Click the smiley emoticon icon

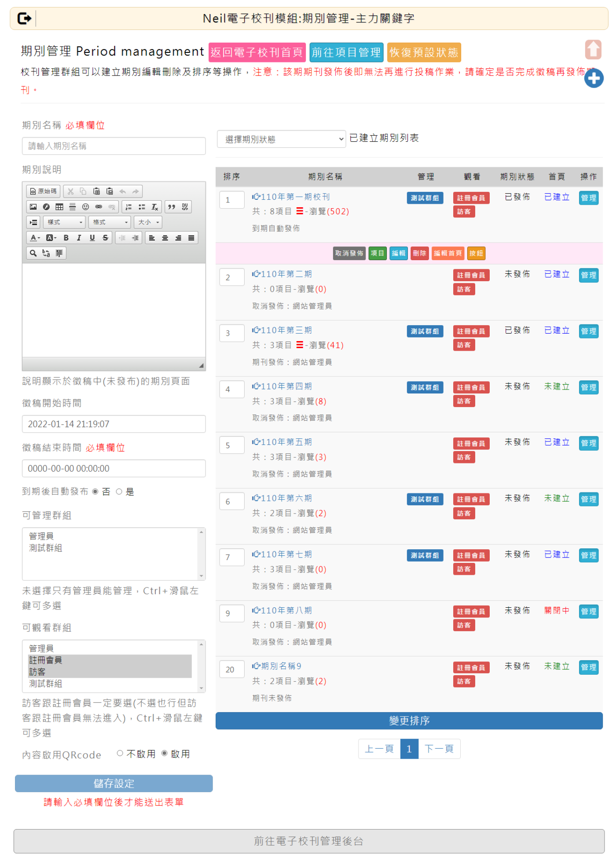(x=86, y=207)
